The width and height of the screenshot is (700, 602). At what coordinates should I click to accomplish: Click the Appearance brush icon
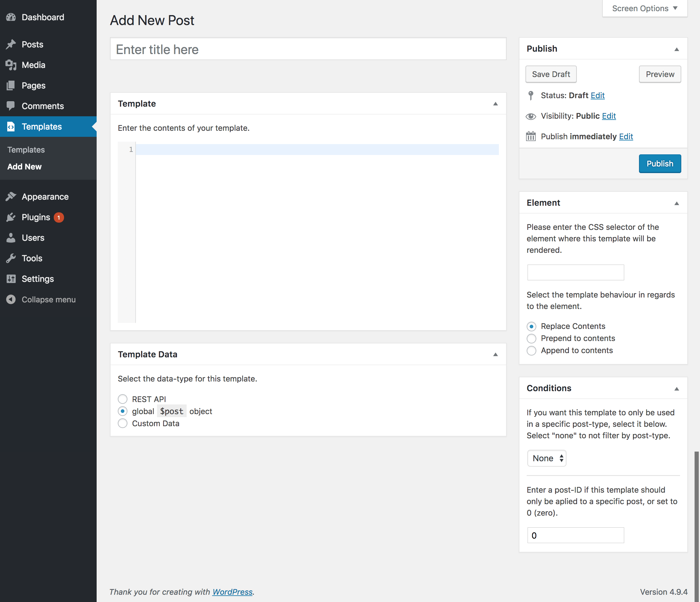(11, 196)
